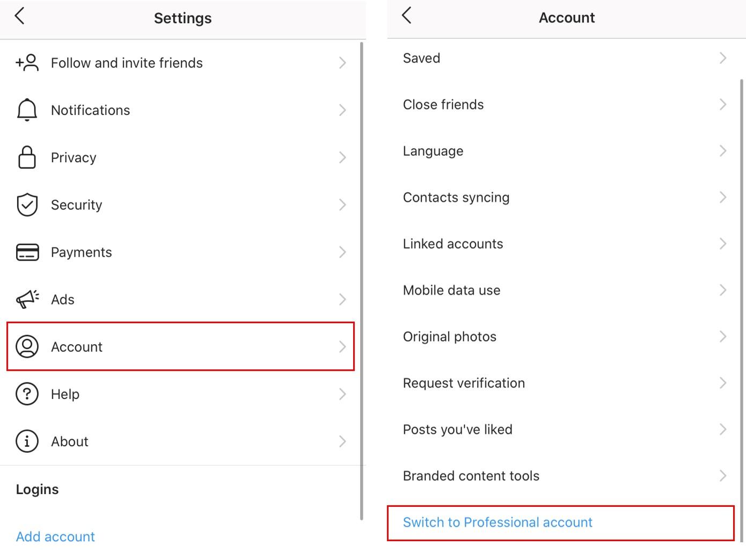Tap the Security shield icon

(27, 205)
